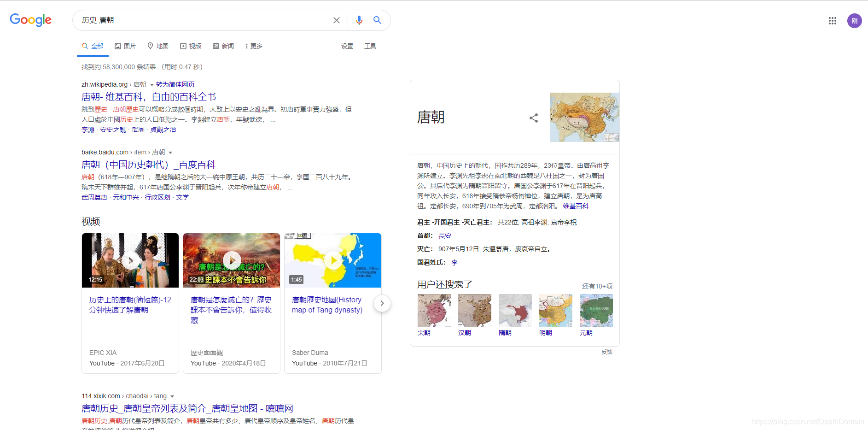868x430 pixels.
Task: Play the 唐朝是怎麼滅亡的 video
Action: (232, 260)
